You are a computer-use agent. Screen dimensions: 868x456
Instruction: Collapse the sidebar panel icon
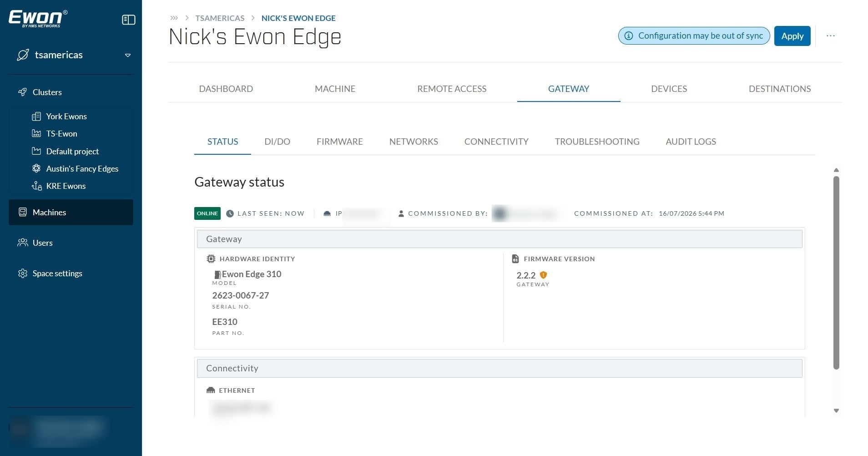[129, 20]
